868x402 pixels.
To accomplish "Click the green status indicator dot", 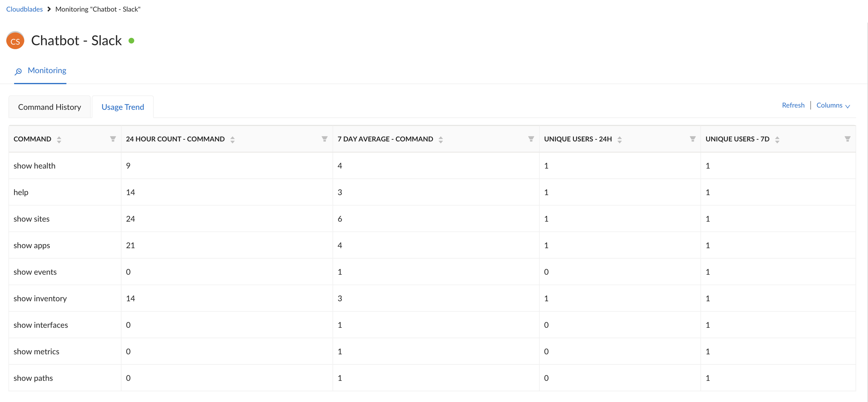I will pyautogui.click(x=131, y=41).
